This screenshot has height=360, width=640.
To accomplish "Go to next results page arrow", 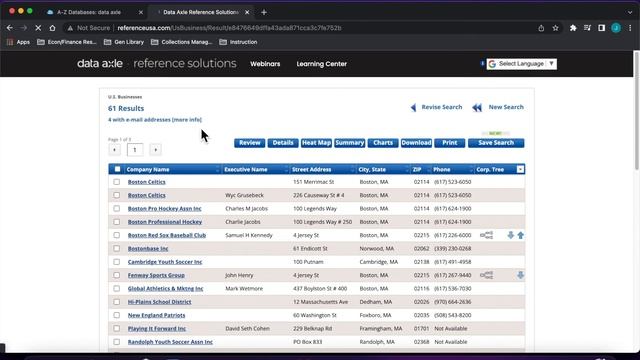I will click(x=156, y=150).
